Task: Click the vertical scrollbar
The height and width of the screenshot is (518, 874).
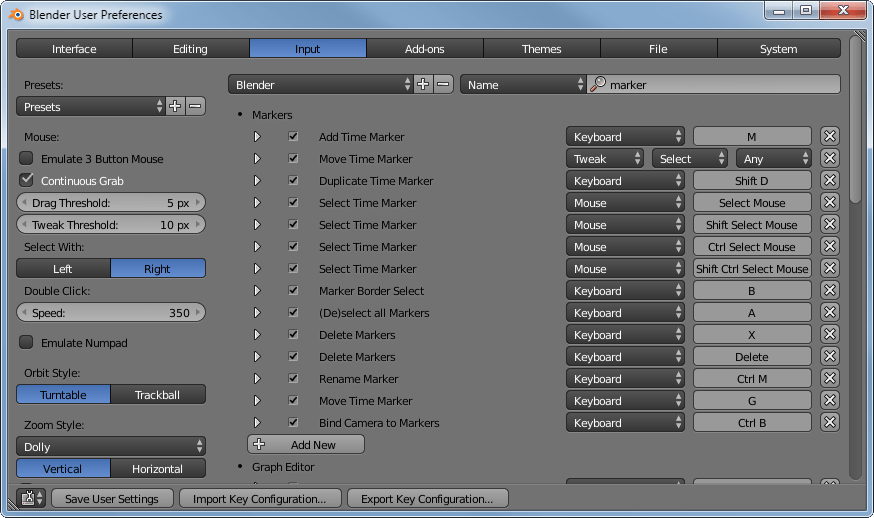Action: pyautogui.click(x=858, y=119)
